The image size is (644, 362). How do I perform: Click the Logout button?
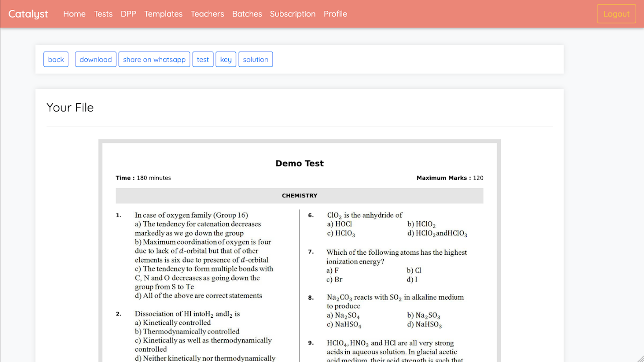[x=616, y=14]
